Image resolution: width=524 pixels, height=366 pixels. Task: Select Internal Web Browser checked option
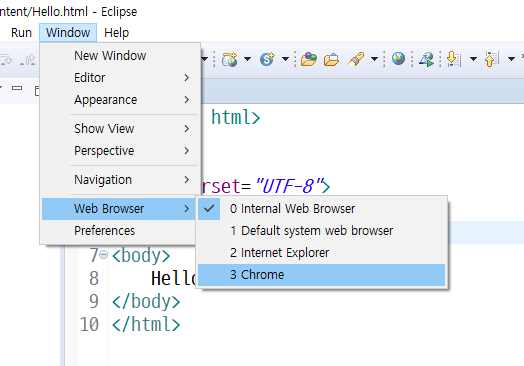321,209
